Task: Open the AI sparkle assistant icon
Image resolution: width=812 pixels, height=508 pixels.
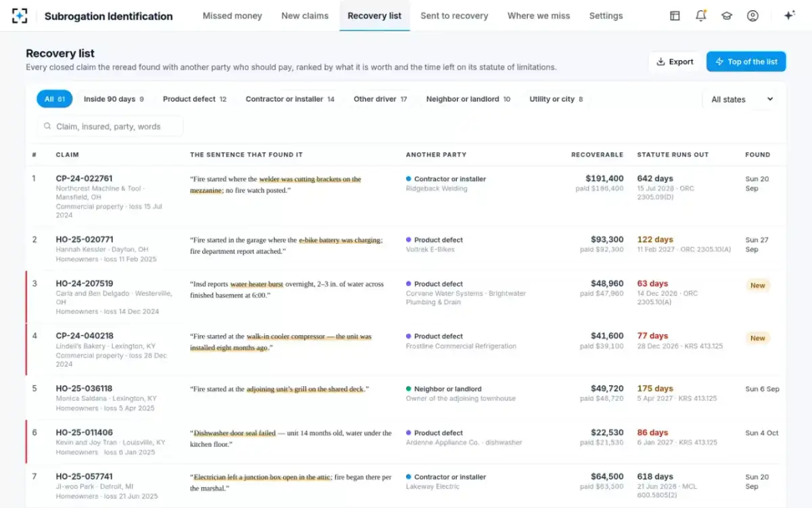Action: [x=789, y=16]
